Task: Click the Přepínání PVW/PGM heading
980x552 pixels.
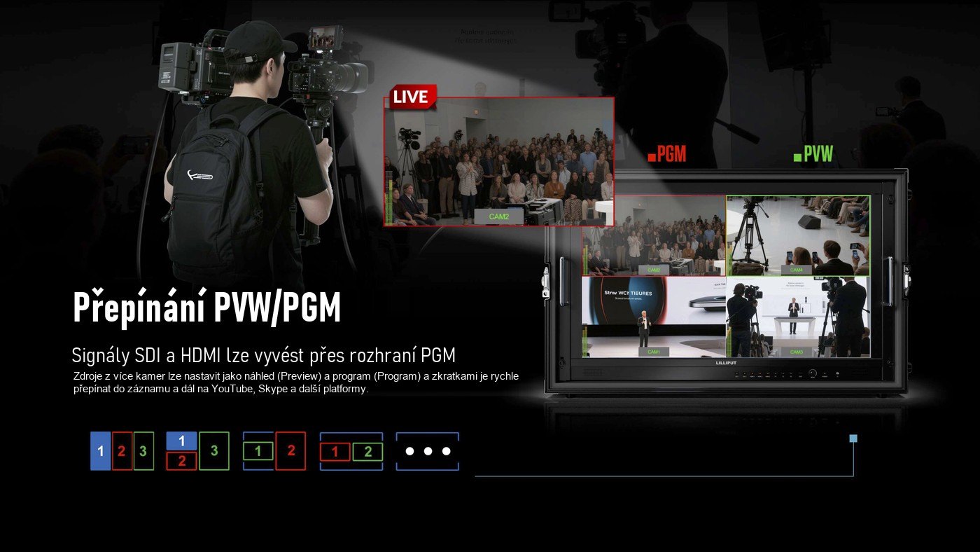Action: click(x=207, y=307)
